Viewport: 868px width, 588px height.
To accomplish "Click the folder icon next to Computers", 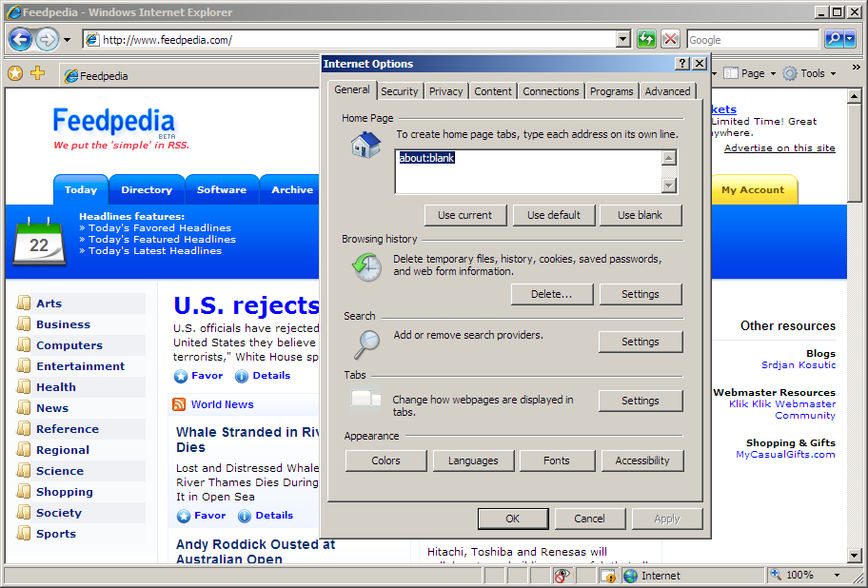I will click(x=24, y=345).
